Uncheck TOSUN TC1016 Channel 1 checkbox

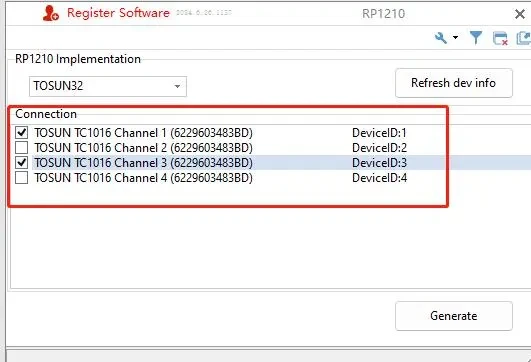coord(22,132)
